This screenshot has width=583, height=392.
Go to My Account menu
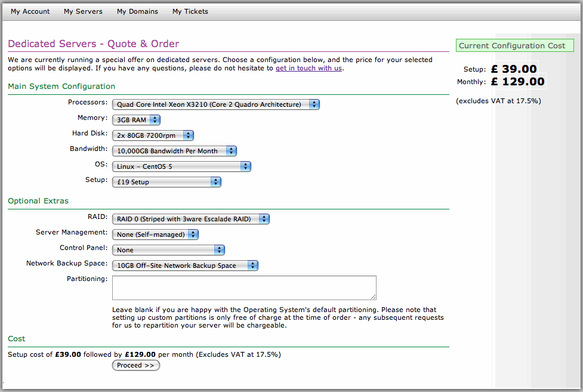(x=30, y=11)
